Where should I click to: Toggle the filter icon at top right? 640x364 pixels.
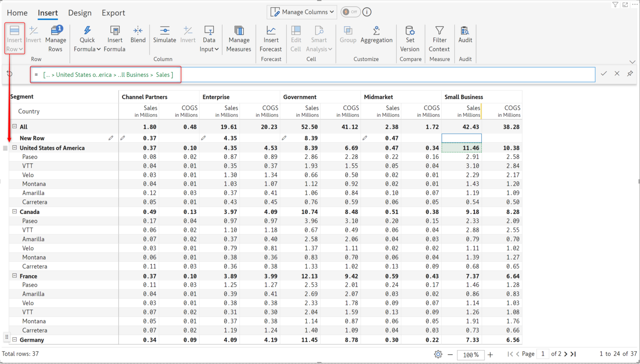(615, 5)
